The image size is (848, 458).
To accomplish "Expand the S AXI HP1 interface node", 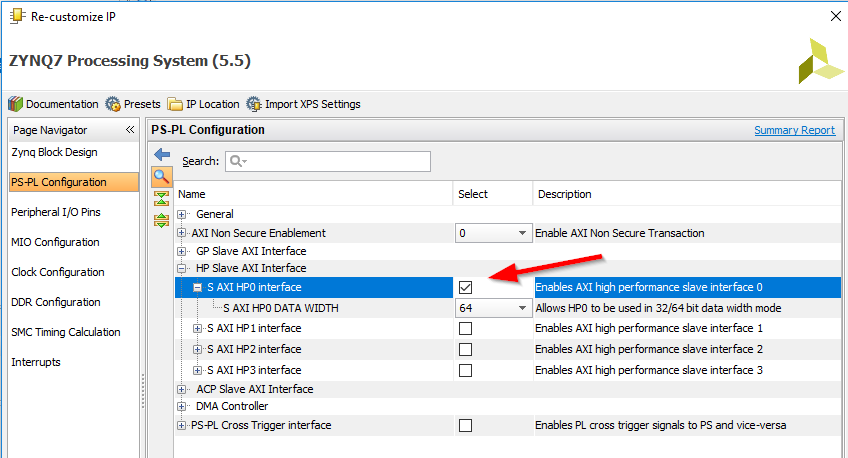I will tap(197, 328).
